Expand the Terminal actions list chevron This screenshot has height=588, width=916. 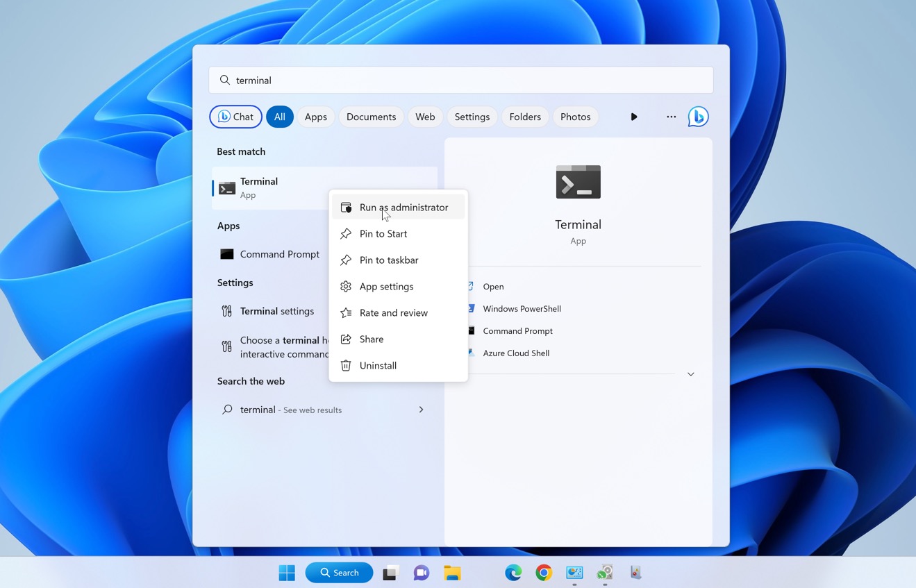[x=690, y=374]
